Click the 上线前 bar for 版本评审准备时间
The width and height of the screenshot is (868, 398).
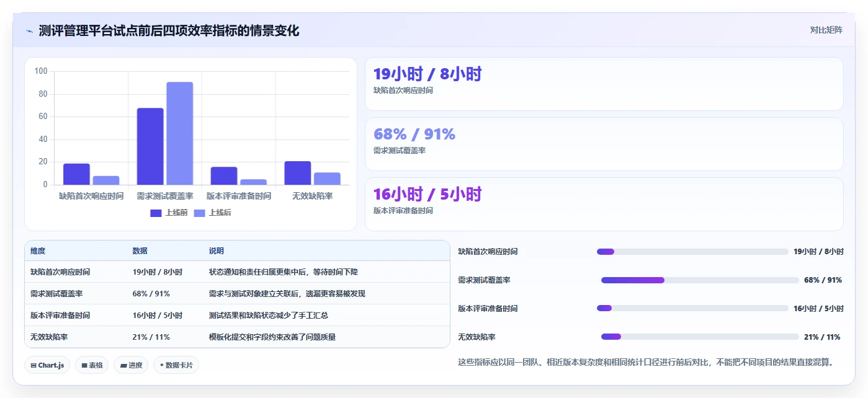(x=224, y=176)
